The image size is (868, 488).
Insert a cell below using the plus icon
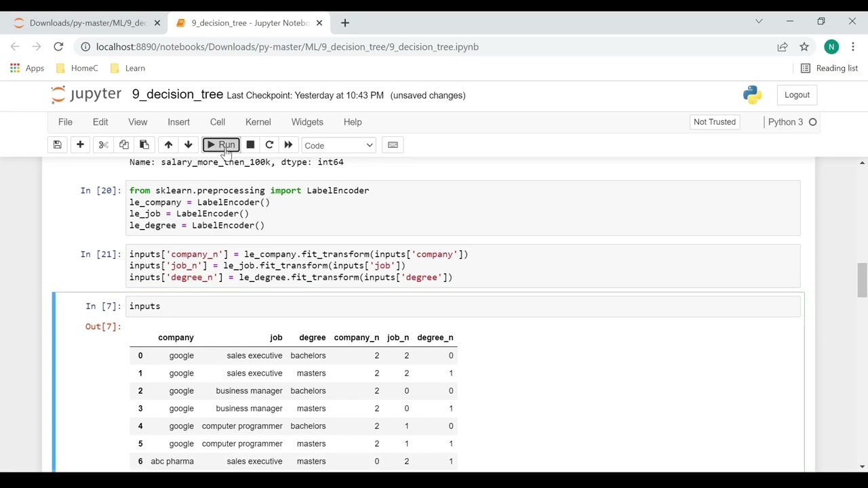coord(80,145)
